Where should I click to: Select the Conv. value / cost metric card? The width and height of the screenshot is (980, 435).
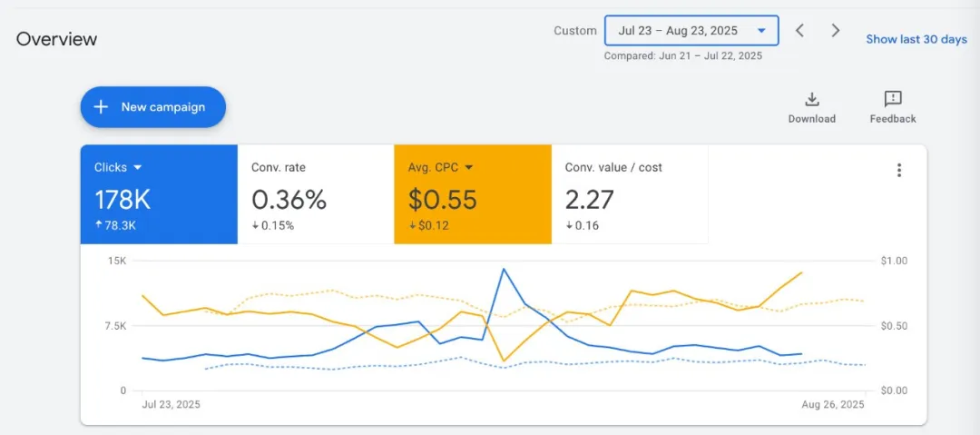click(x=630, y=194)
